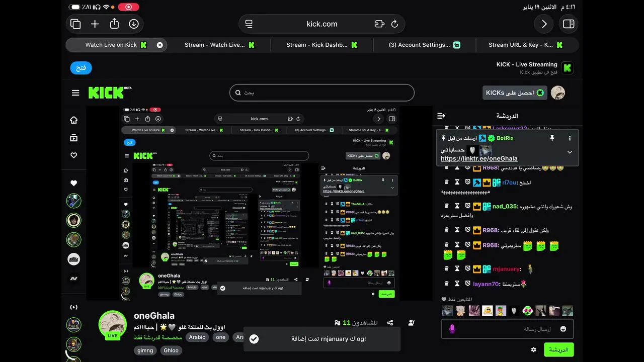The height and width of the screenshot is (362, 644).
Task: Send message with green الدردشة button
Action: [558, 349]
